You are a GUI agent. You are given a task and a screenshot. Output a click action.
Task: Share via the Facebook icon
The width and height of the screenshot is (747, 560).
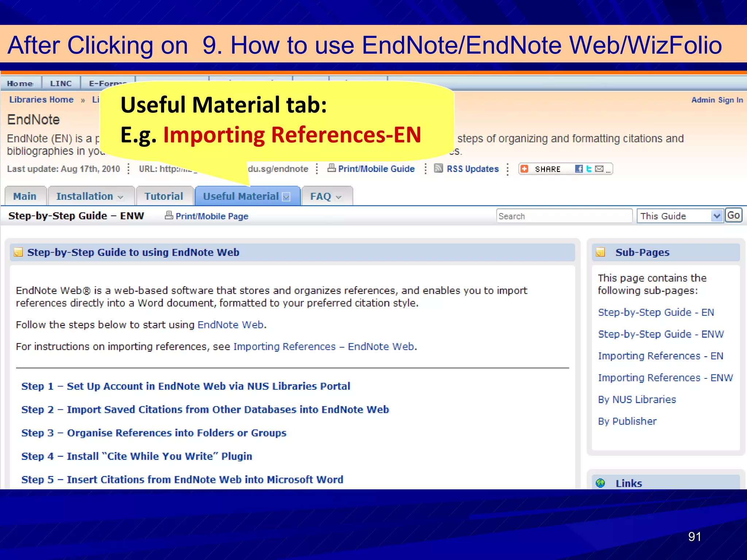[x=578, y=169]
